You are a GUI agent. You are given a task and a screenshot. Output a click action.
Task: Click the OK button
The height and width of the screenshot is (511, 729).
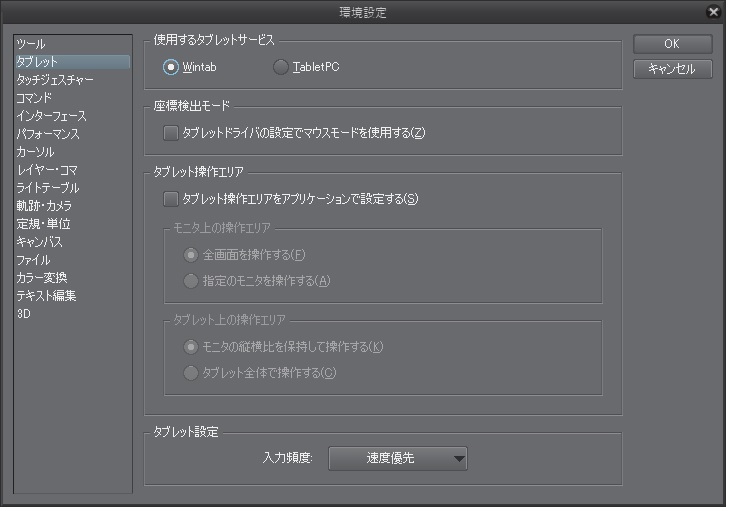(672, 44)
